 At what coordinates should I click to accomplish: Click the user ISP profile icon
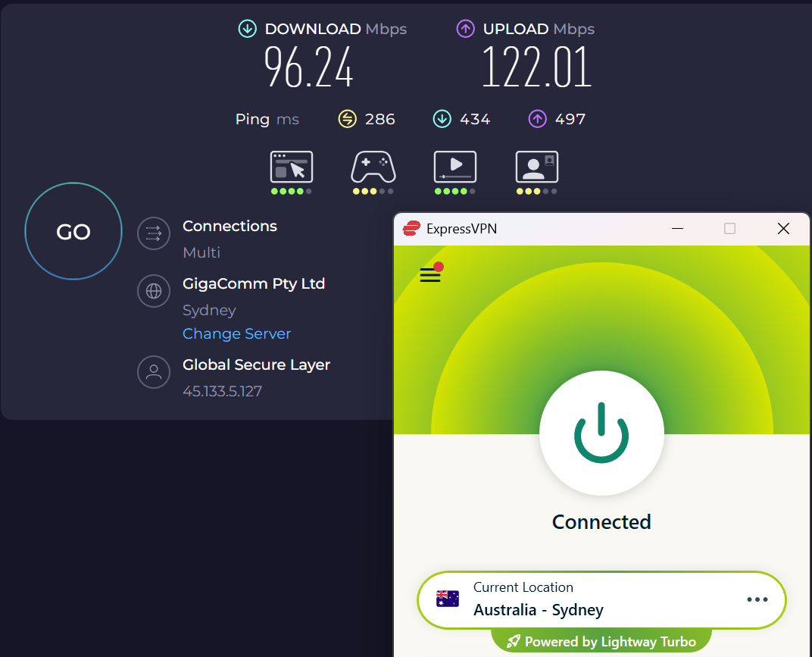pos(154,372)
